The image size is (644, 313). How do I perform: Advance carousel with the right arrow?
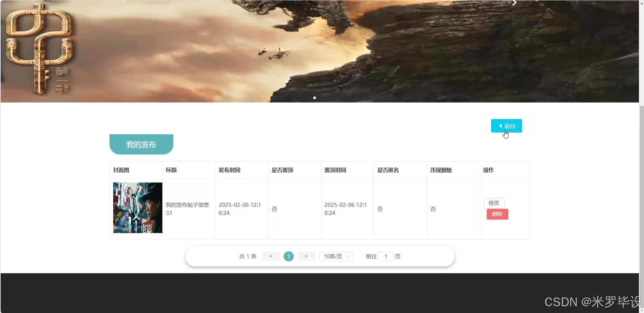tap(514, 3)
